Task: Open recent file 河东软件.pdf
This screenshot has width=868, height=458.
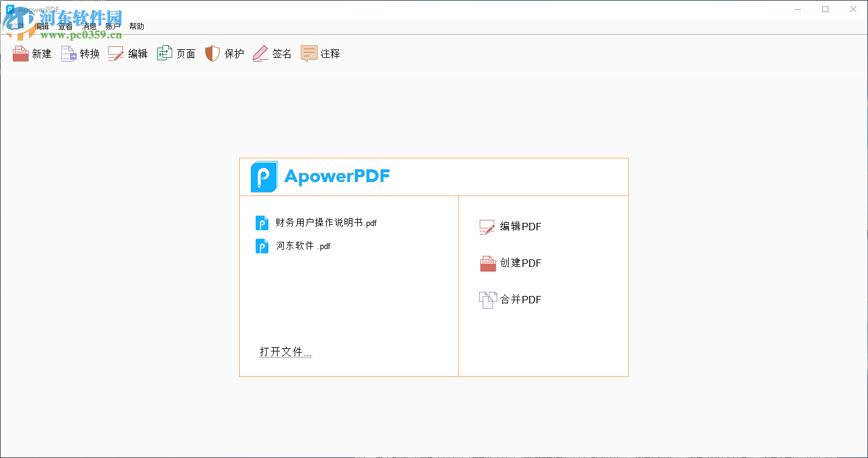Action: click(x=302, y=246)
